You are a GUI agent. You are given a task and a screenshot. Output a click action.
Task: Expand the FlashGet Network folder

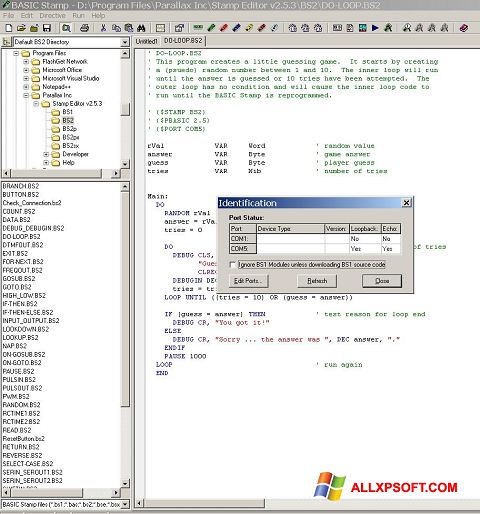pos(26,62)
